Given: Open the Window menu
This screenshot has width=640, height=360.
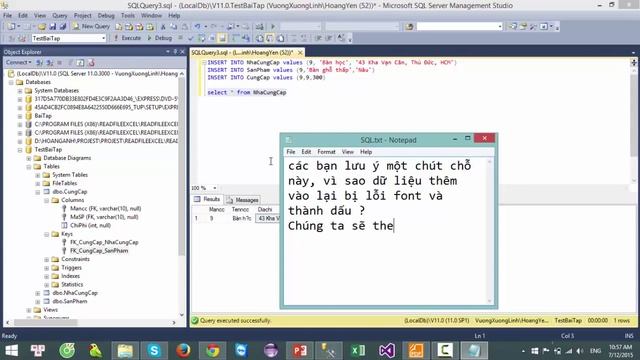Looking at the screenshot, I should point(151,16).
